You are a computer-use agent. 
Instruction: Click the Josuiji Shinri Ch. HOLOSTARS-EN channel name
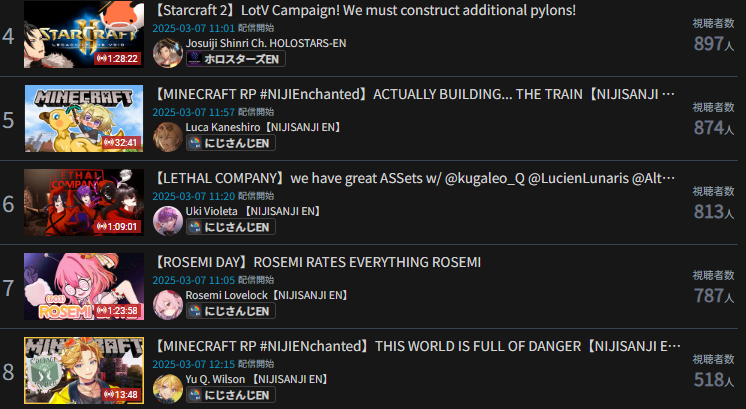tap(266, 43)
